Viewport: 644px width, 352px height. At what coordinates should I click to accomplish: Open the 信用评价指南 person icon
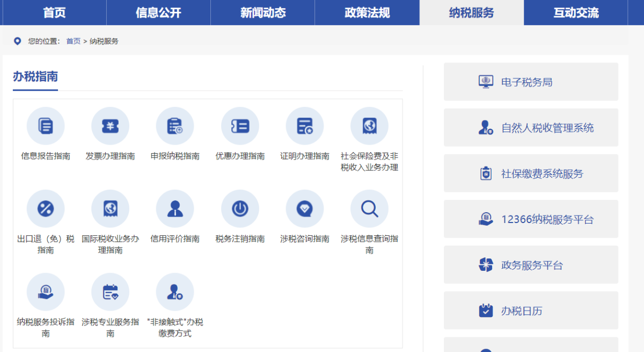click(175, 209)
